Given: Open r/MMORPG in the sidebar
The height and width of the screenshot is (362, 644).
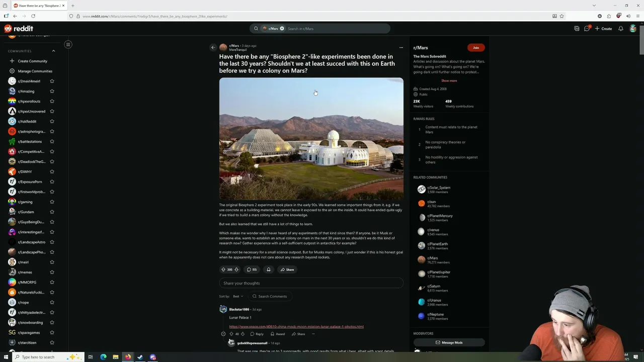Looking at the screenshot, I should point(27,282).
